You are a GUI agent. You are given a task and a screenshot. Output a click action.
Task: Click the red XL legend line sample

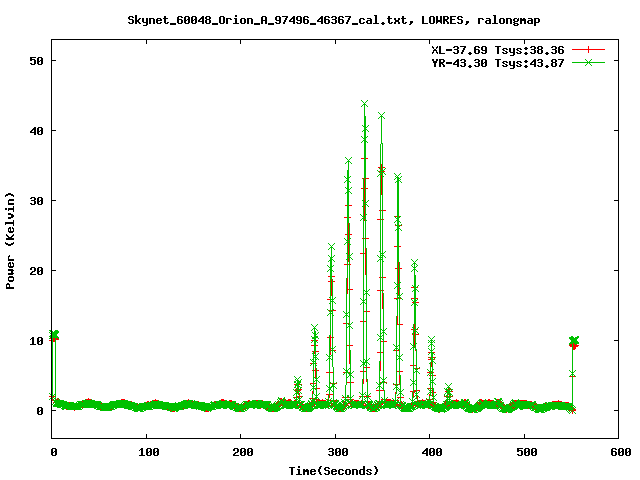(x=588, y=50)
